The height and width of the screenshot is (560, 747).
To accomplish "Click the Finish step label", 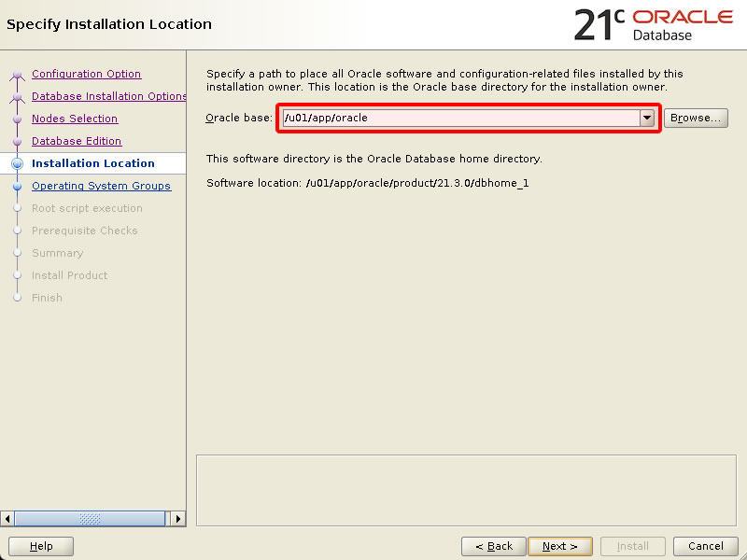I will pos(47,298).
